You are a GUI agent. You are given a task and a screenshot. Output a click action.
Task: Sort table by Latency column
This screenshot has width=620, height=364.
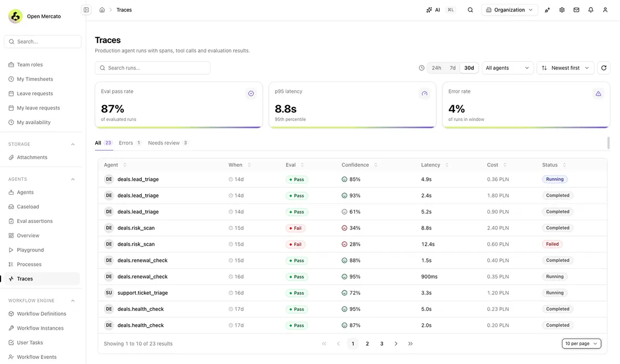(435, 165)
